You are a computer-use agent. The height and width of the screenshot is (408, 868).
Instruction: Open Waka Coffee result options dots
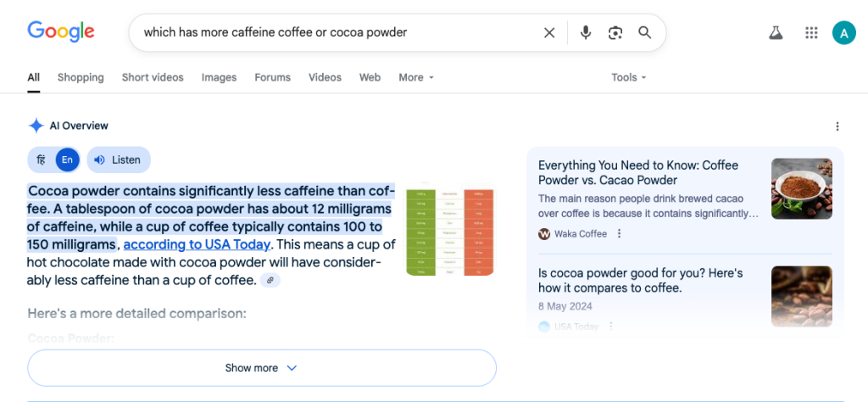[620, 233]
